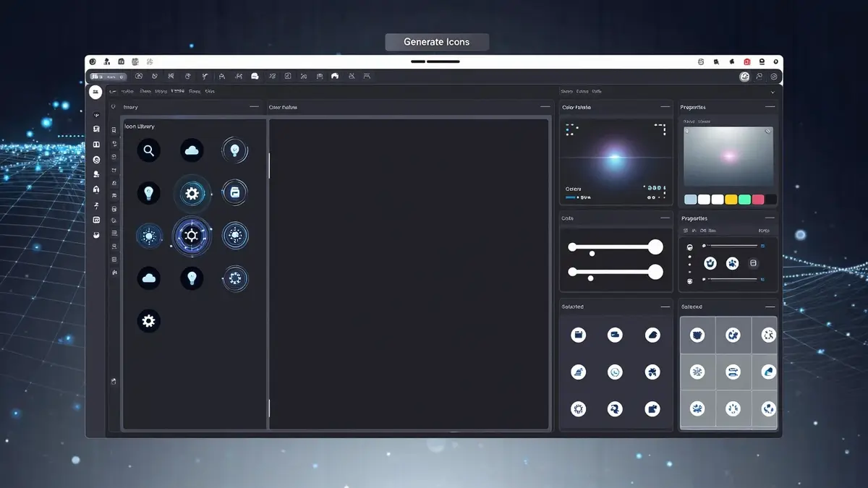Click the round white button atop left sidebar

coord(95,92)
